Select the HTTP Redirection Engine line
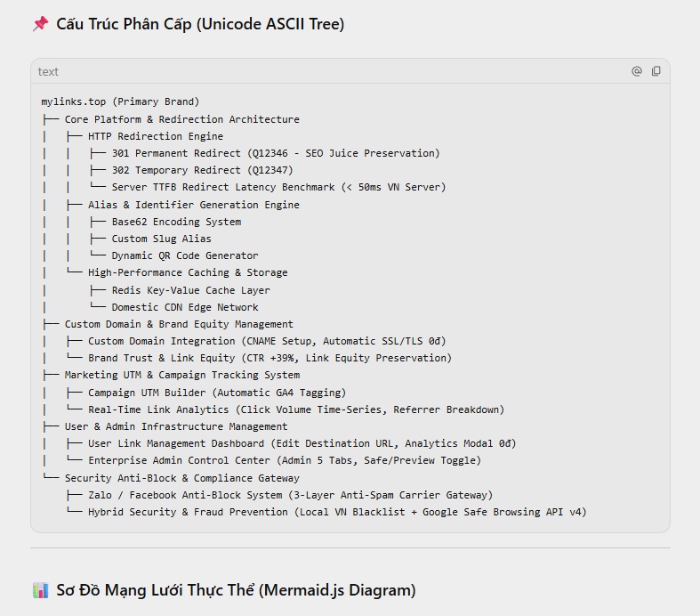This screenshot has height=616, width=700. click(x=156, y=136)
